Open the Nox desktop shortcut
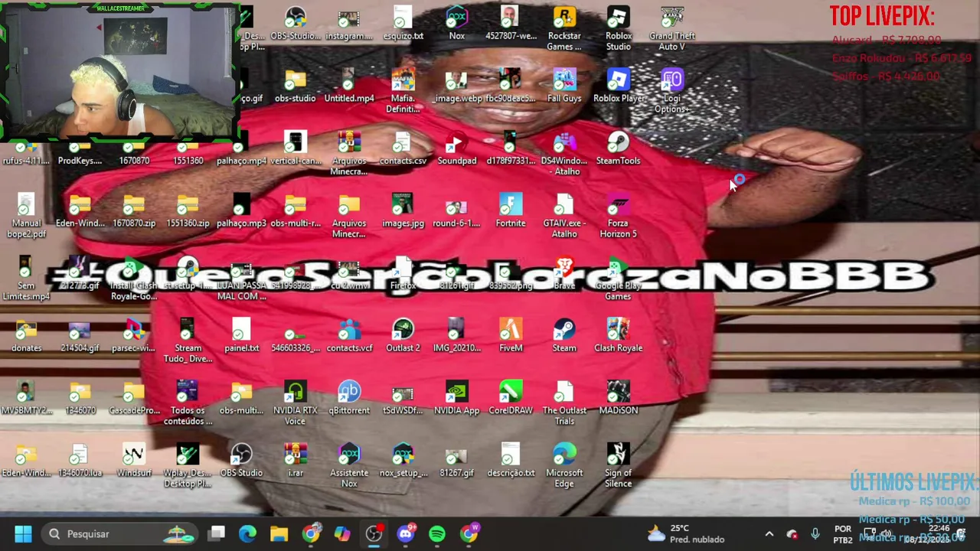Viewport: 980px width, 551px height. point(456,24)
